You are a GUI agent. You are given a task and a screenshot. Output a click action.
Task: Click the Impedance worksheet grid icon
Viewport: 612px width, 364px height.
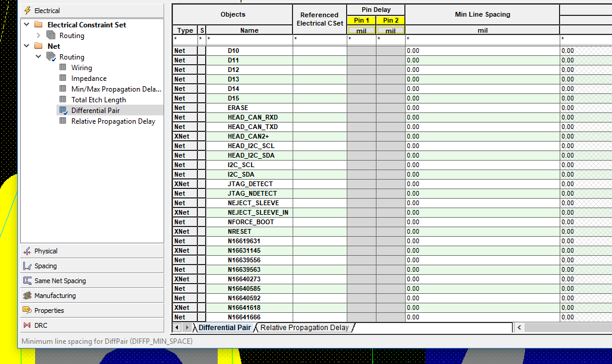[x=63, y=79]
